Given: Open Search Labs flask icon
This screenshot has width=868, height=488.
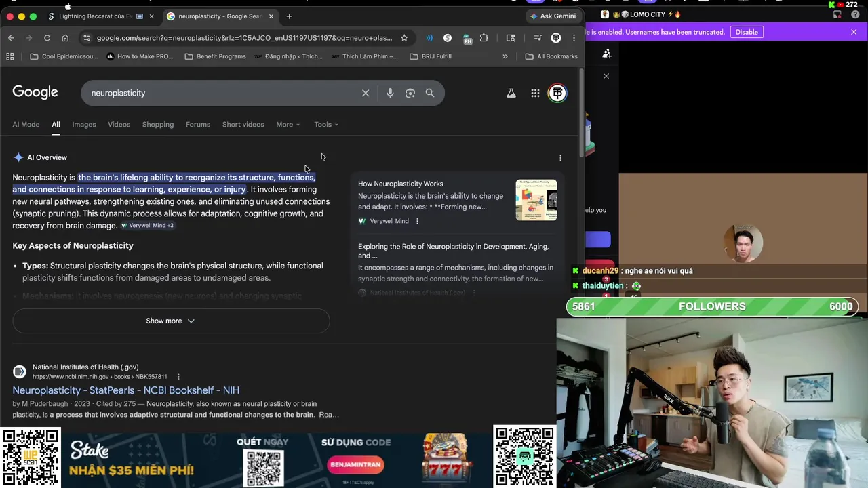Looking at the screenshot, I should (511, 94).
